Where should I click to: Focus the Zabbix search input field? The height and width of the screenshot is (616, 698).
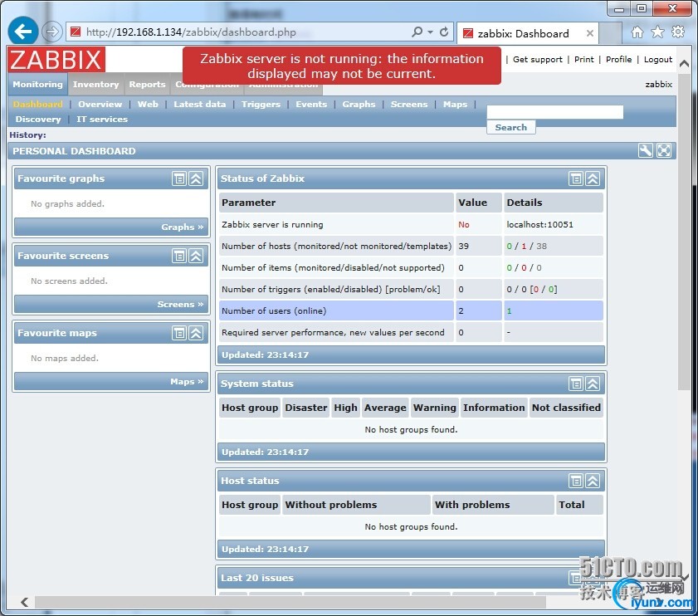tap(555, 112)
